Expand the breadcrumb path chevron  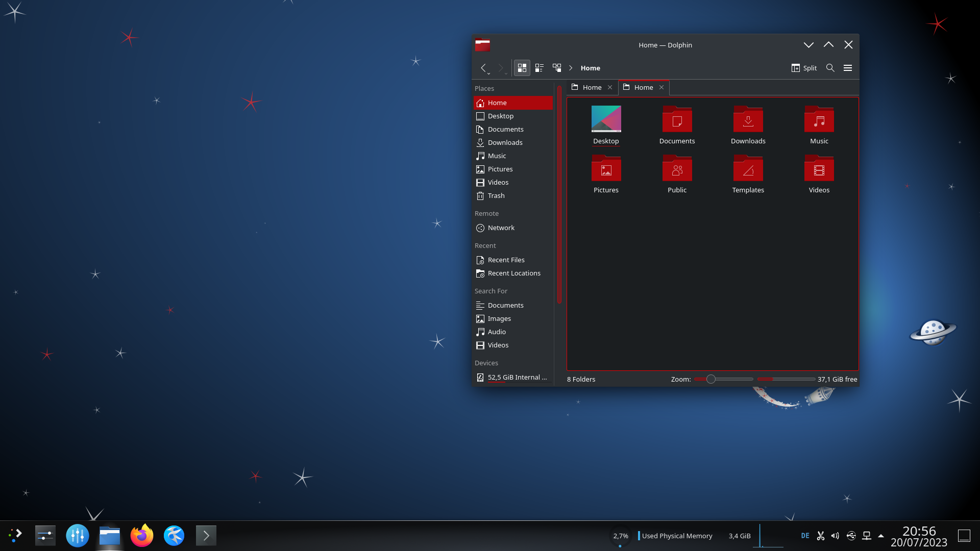click(x=571, y=68)
